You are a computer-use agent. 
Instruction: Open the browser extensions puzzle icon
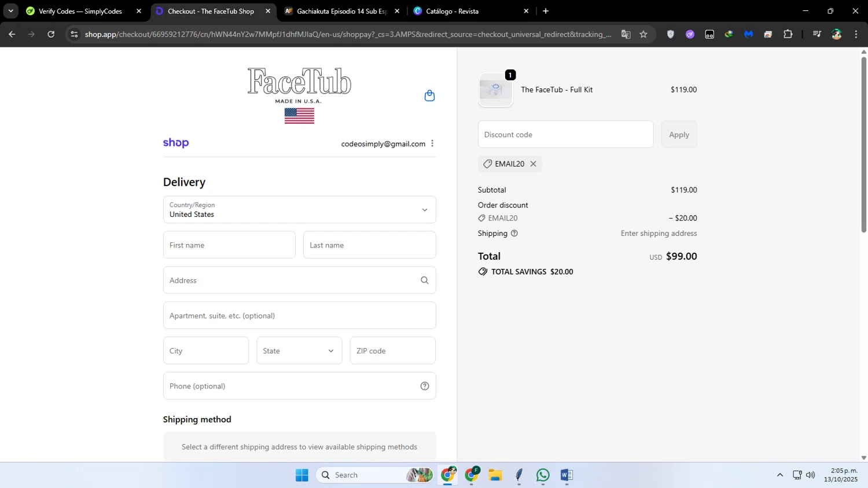tap(788, 34)
